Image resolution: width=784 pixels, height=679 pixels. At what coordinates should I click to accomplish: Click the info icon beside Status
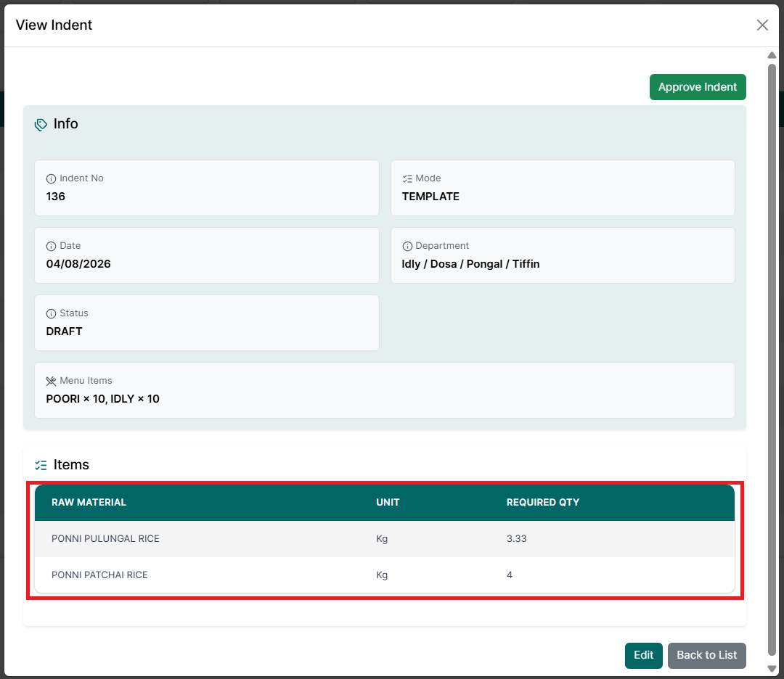(x=51, y=314)
